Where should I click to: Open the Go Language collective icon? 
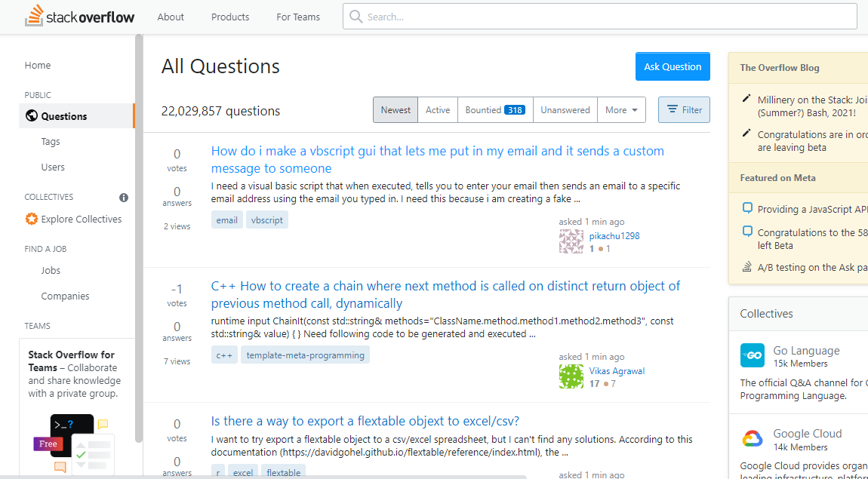click(752, 355)
